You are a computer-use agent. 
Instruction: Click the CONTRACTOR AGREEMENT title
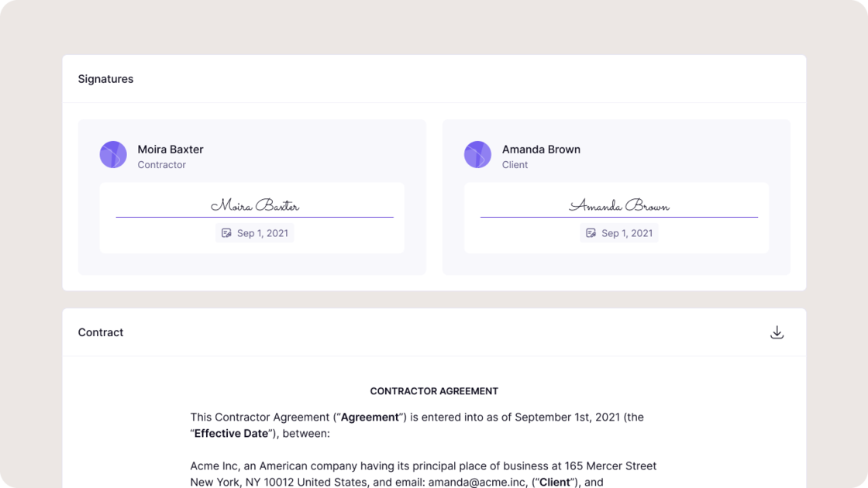point(434,391)
